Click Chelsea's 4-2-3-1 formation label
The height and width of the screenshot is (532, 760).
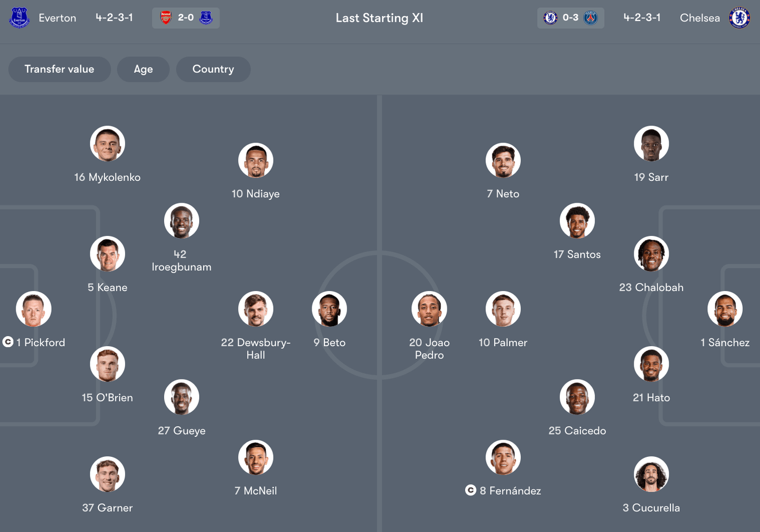(641, 17)
